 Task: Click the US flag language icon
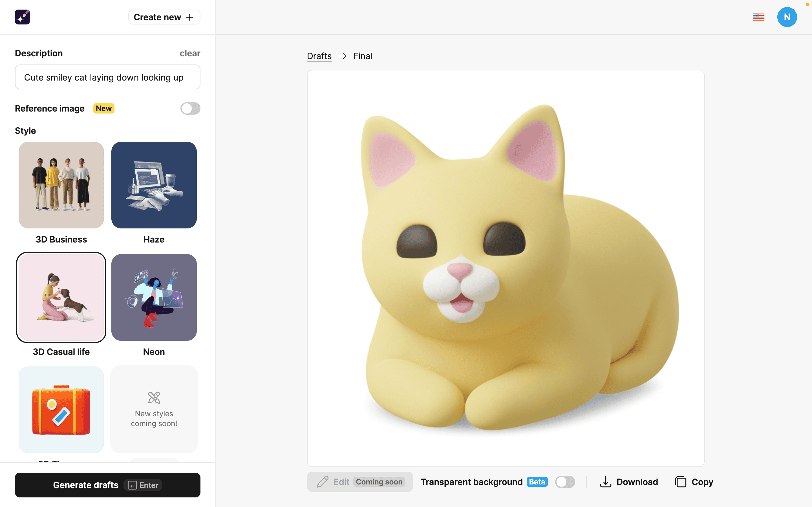pyautogui.click(x=759, y=17)
